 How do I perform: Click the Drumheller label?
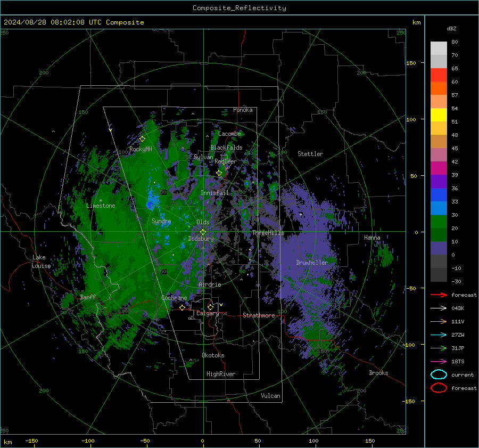[312, 263]
